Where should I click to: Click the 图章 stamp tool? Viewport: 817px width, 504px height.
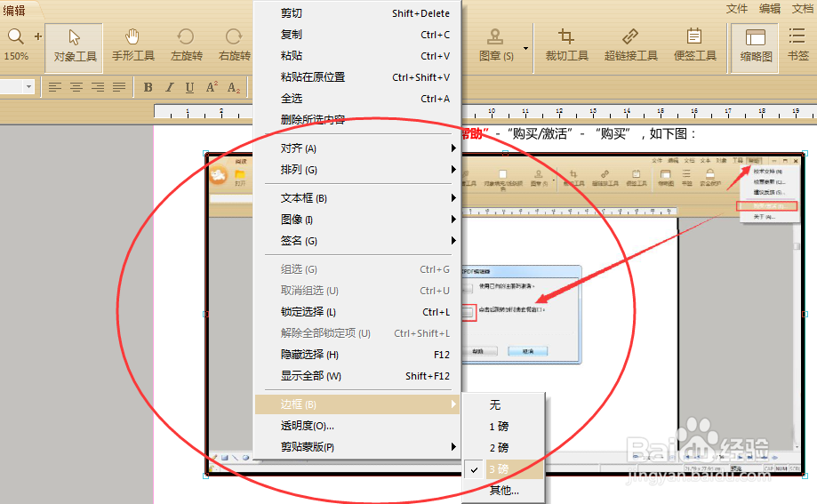[x=495, y=46]
